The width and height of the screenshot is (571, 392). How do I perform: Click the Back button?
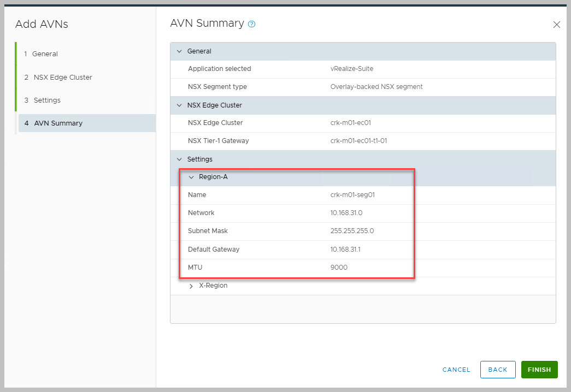(497, 370)
